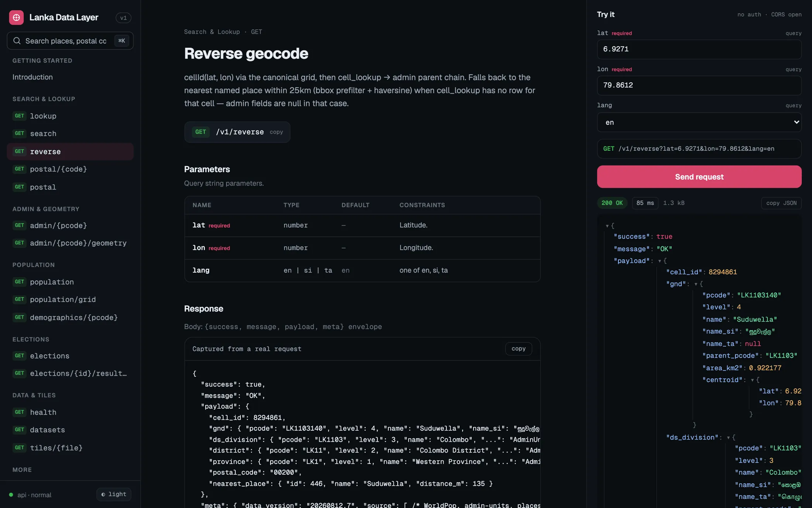This screenshot has height=508, width=812.
Task: Focus the lat input field
Action: [699, 49]
